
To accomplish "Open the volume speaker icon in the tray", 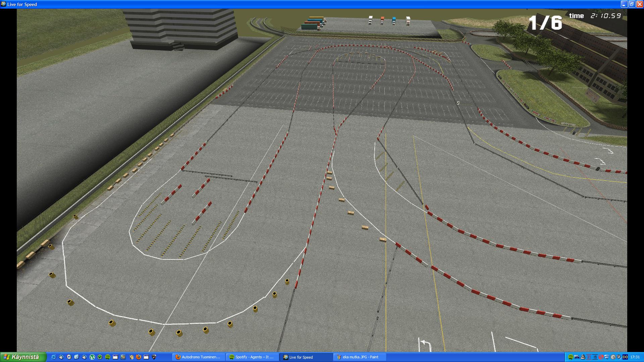I will pyautogui.click(x=618, y=357).
